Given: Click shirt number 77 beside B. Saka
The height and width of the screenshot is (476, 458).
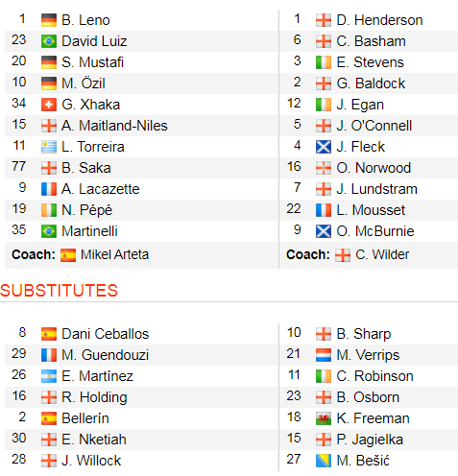Looking at the screenshot, I should coord(18,167).
